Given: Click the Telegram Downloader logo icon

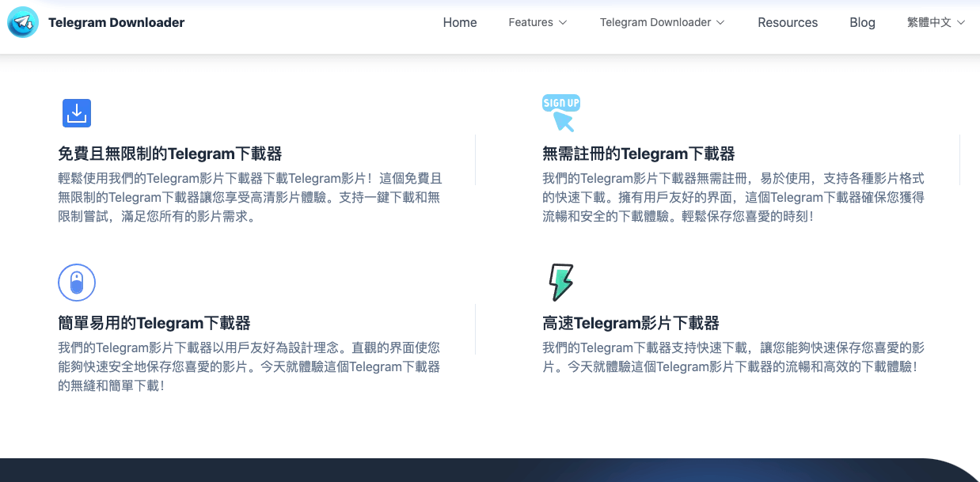Looking at the screenshot, I should [23, 23].
